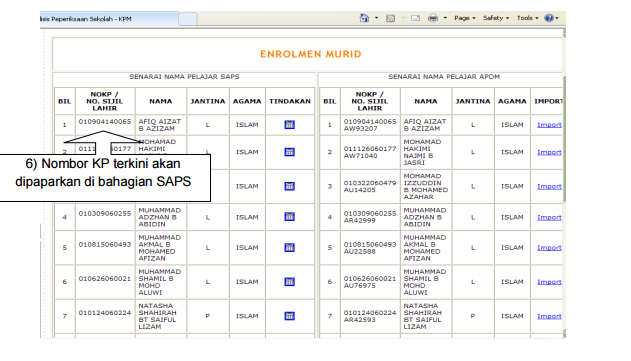Open the blank new tab button
This screenshot has width=631, height=361.
click(x=188, y=19)
